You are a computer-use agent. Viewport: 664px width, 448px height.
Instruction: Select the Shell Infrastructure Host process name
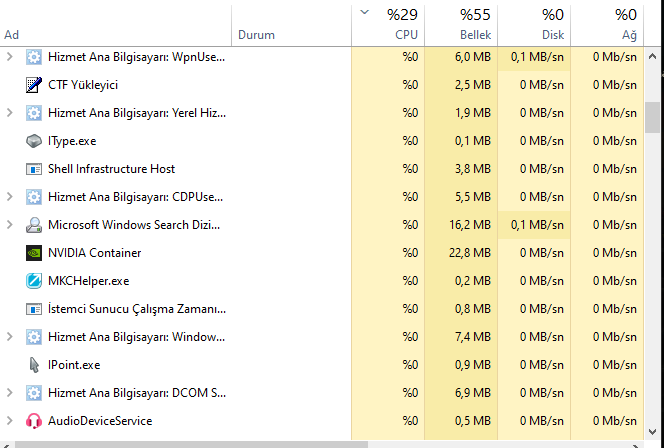click(x=111, y=169)
